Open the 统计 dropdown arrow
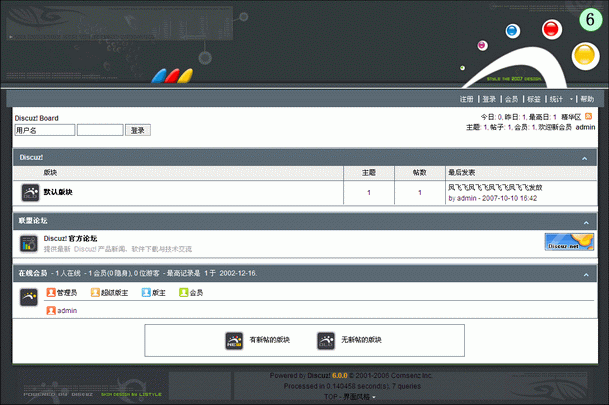Screen dimensions: 609x405 571,99
